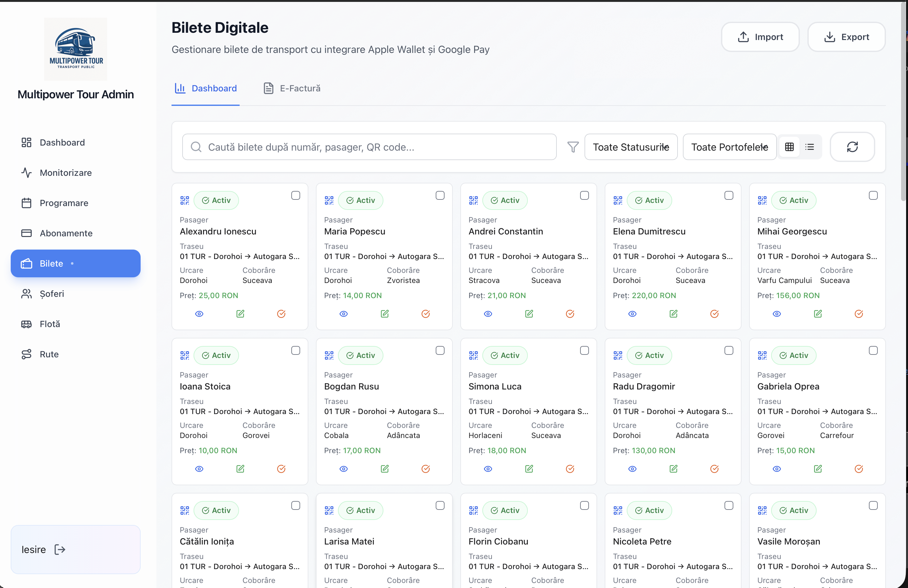View Ioana Stoica's ticket eye icon
The image size is (908, 588).
tap(199, 469)
